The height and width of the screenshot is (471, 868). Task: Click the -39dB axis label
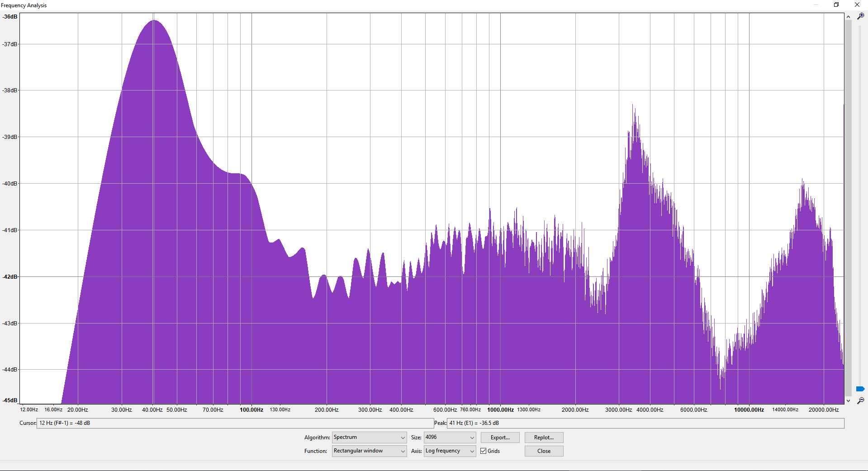10,137
